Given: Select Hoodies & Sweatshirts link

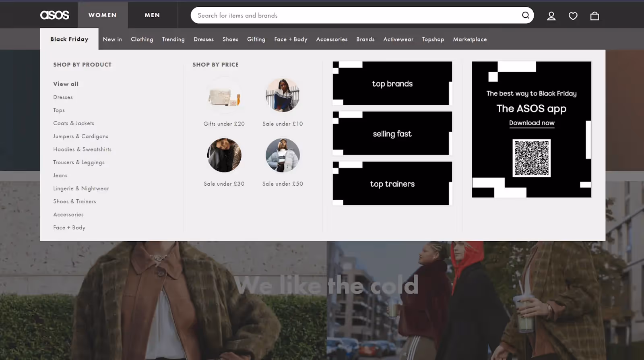Looking at the screenshot, I should coord(83,149).
